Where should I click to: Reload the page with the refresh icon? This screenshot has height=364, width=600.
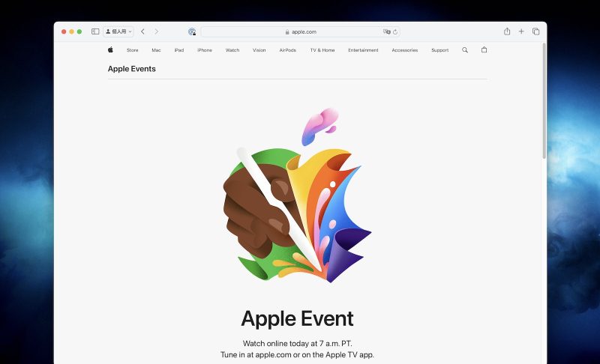(395, 31)
